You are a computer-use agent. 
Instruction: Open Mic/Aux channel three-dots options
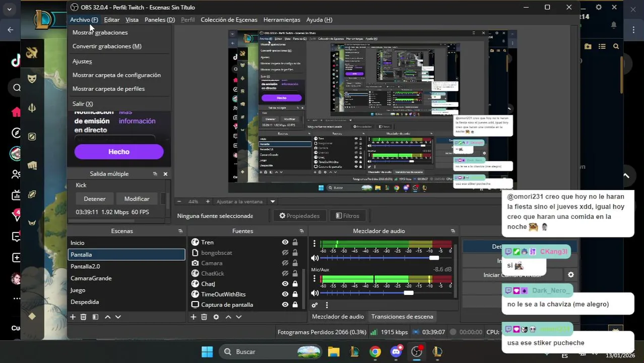pos(314,279)
